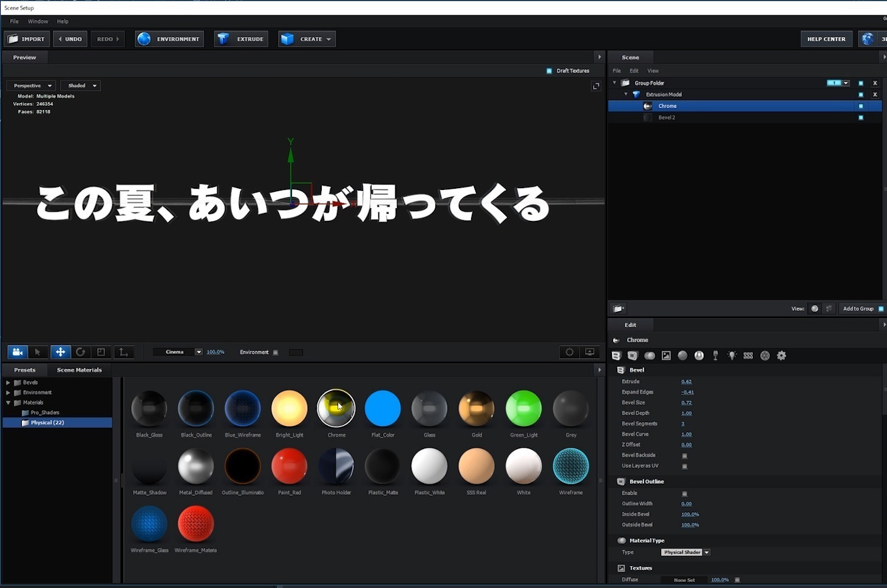Select the camera navigation tool

point(17,352)
